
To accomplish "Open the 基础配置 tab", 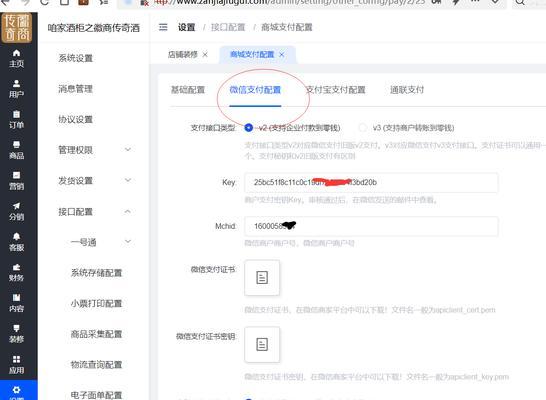I will point(188,90).
